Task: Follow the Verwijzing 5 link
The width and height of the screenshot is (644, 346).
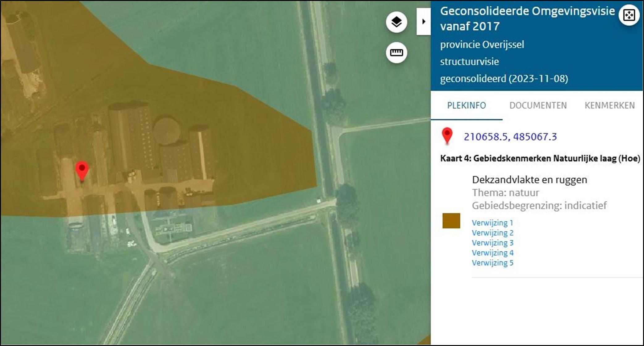Action: point(493,263)
